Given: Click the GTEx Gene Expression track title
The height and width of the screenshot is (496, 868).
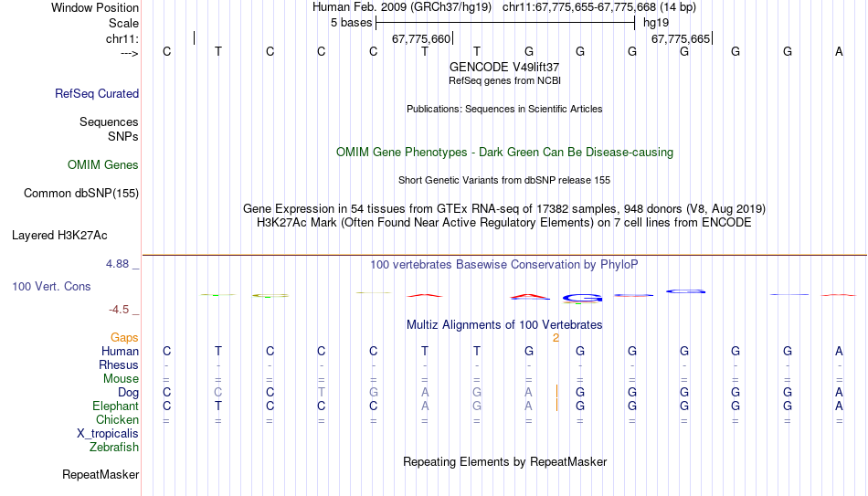Looking at the screenshot, I should [x=504, y=208].
